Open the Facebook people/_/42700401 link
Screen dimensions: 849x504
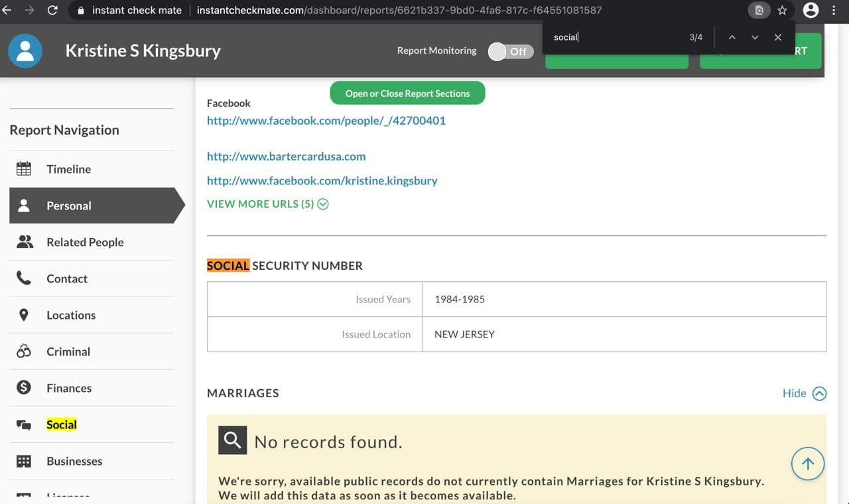(326, 121)
